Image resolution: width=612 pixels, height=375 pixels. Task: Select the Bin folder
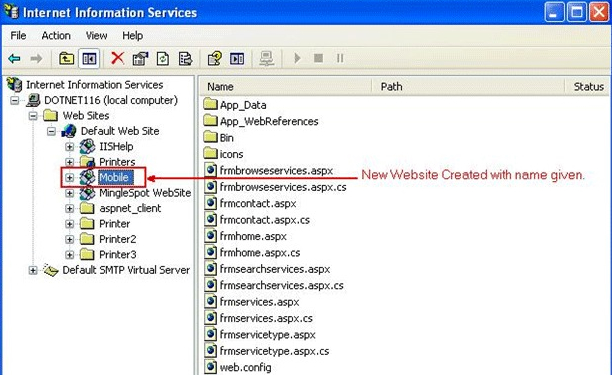pos(226,138)
